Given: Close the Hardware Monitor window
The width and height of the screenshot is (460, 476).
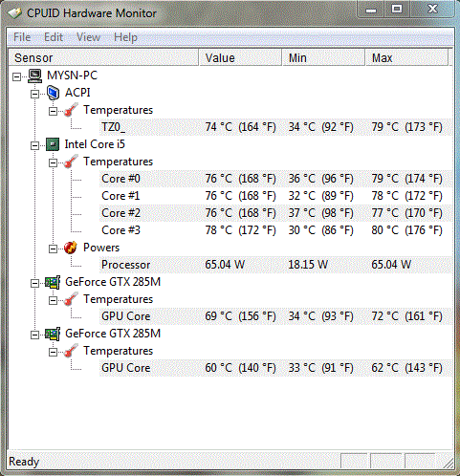Looking at the screenshot, I should (432, 10).
